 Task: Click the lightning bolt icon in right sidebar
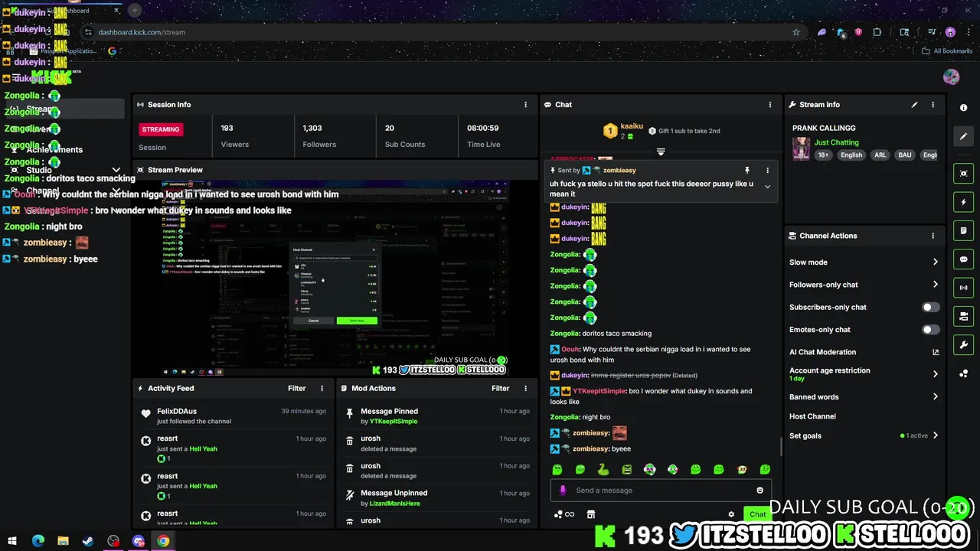pos(963,202)
